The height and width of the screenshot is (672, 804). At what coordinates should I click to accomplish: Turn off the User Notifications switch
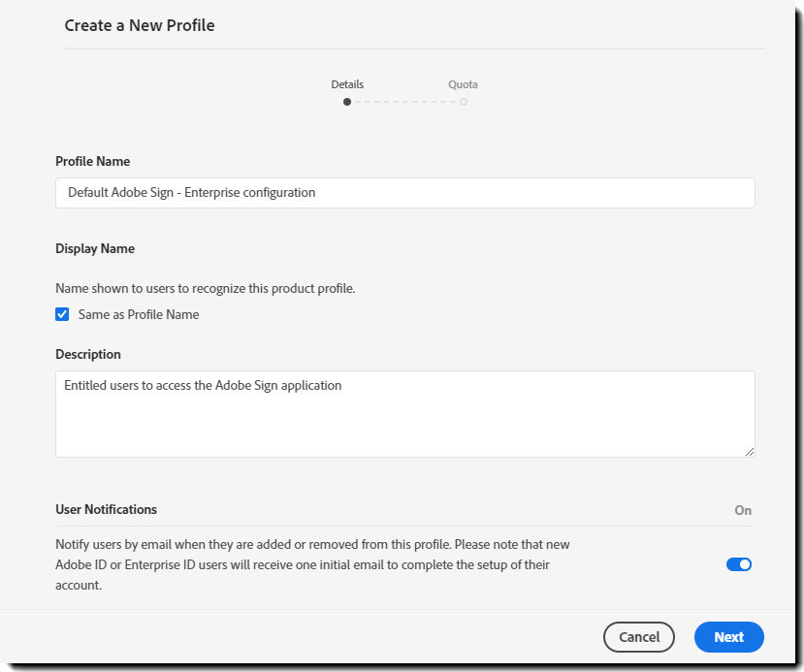tap(738, 564)
